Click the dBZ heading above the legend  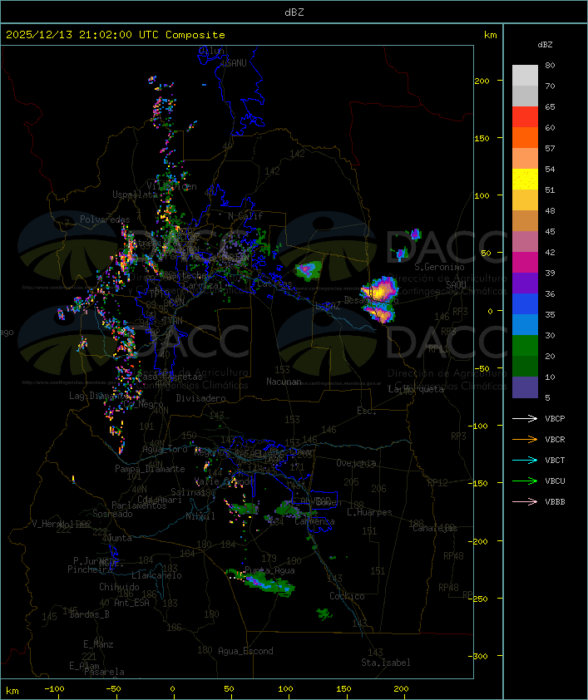545,45
